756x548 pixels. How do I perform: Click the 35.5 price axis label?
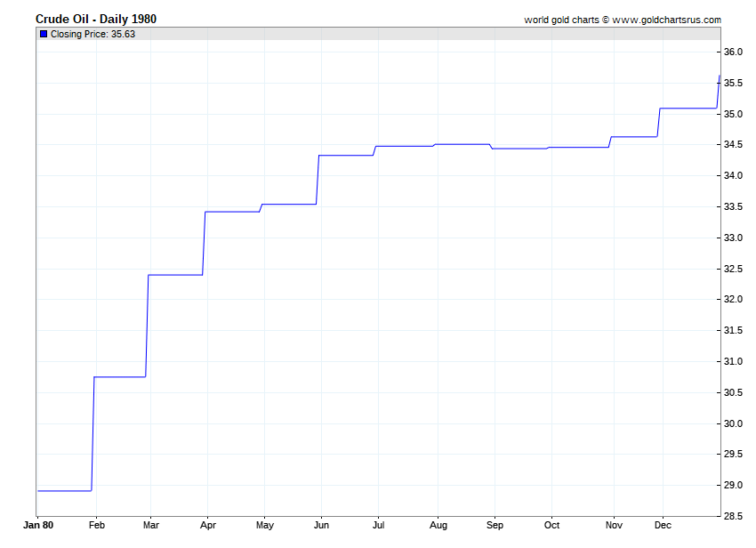coord(732,84)
